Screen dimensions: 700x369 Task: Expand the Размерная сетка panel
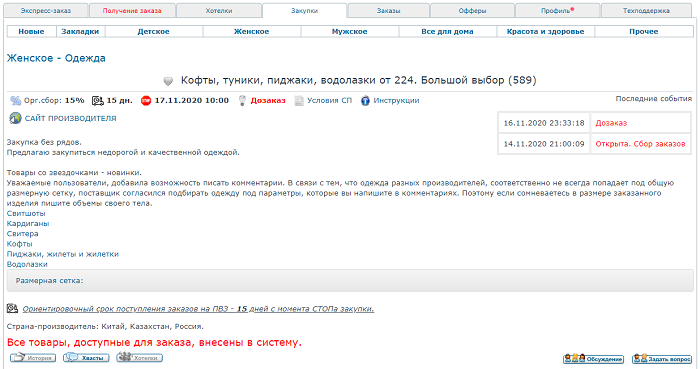coord(350,281)
